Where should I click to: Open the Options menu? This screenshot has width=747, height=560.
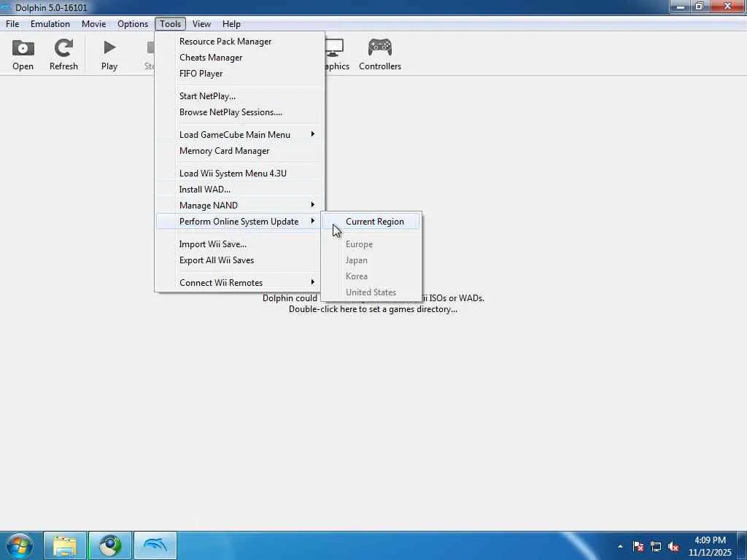(133, 24)
